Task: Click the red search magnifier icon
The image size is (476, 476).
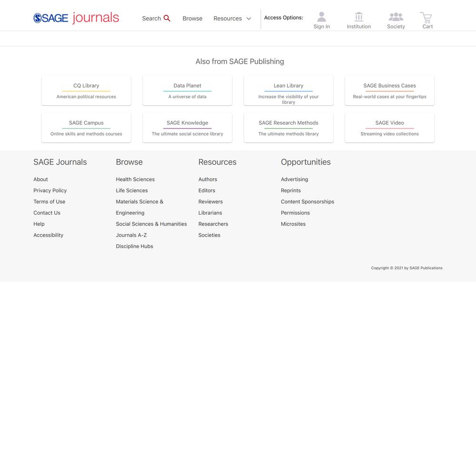Action: (167, 18)
